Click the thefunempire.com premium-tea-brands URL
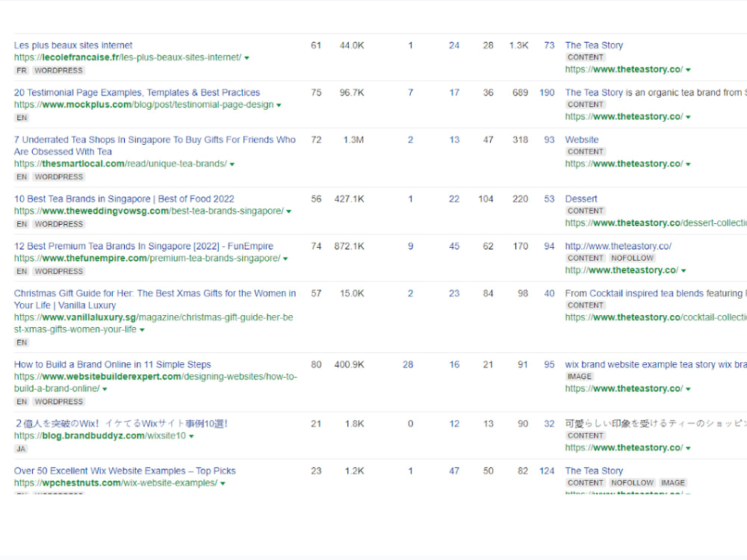Image resolution: width=747 pixels, height=560 pixels. [x=147, y=258]
